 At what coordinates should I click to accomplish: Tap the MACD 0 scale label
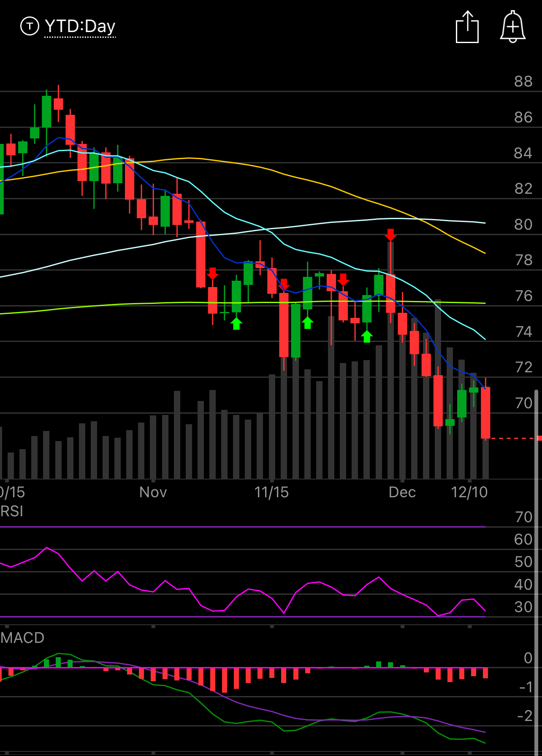click(x=528, y=658)
